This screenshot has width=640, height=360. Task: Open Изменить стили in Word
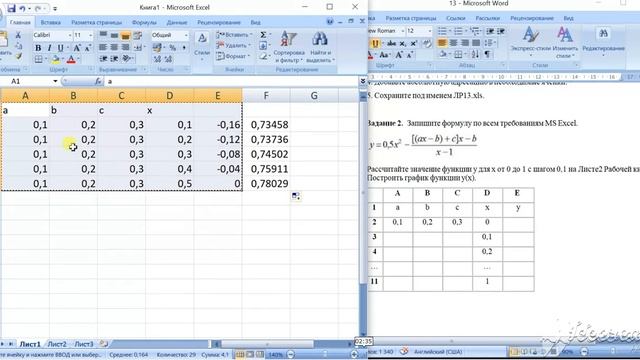coord(565,42)
